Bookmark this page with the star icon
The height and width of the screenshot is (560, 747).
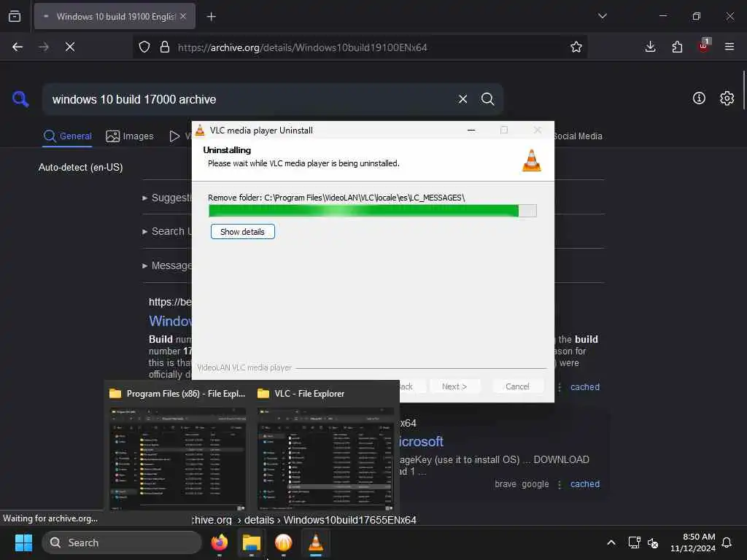point(576,47)
